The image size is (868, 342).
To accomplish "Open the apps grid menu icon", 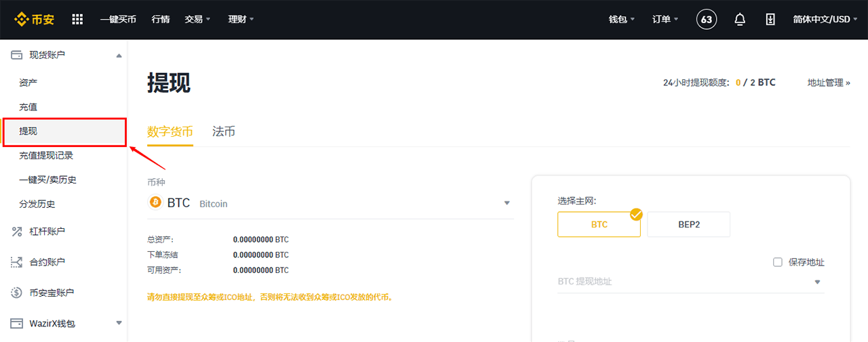I will (77, 19).
